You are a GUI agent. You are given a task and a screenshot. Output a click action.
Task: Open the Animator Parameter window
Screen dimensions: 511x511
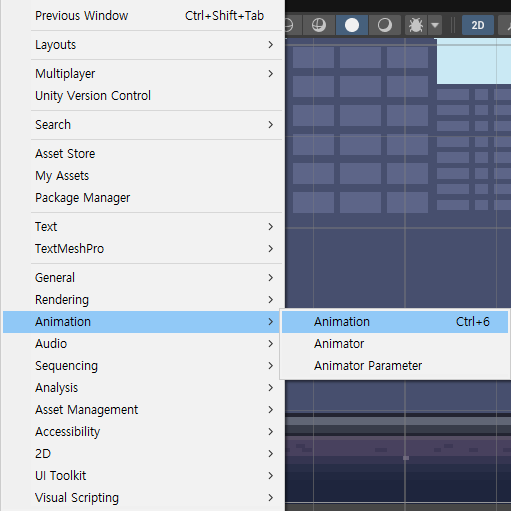point(395,366)
